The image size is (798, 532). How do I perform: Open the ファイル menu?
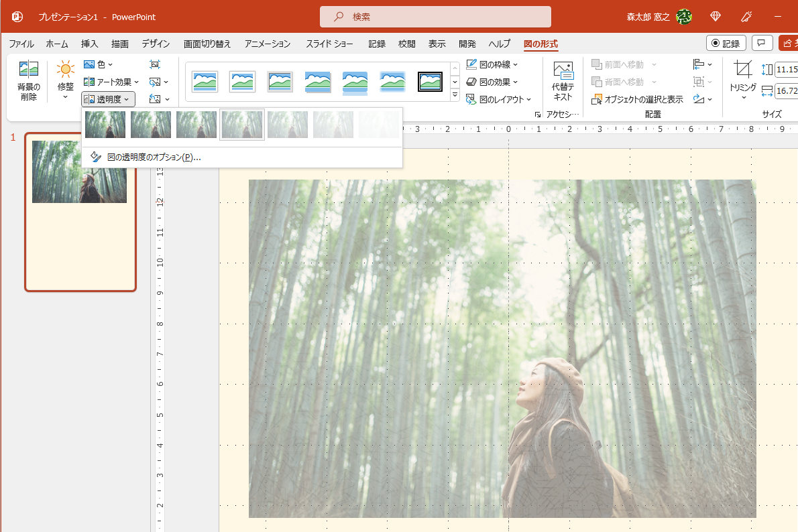click(21, 44)
